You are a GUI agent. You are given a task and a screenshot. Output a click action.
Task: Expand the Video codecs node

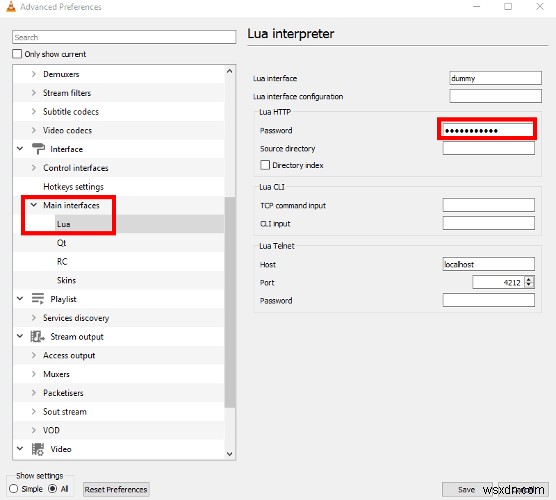click(34, 130)
